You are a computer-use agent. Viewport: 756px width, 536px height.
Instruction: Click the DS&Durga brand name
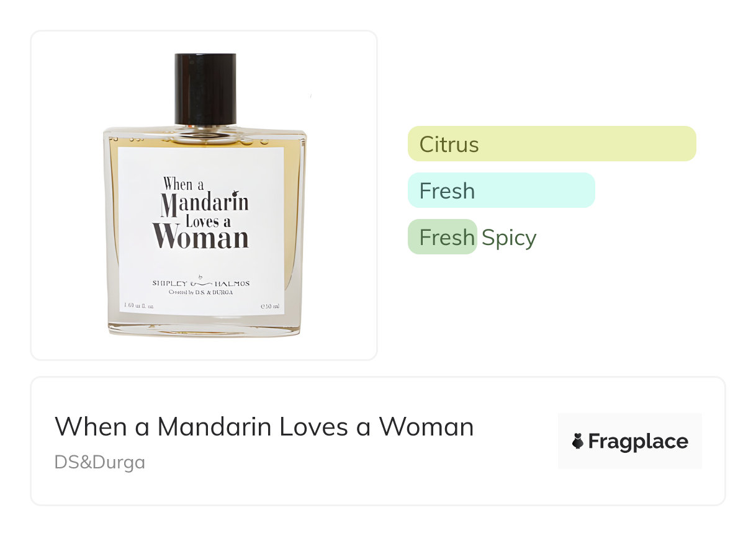99,462
